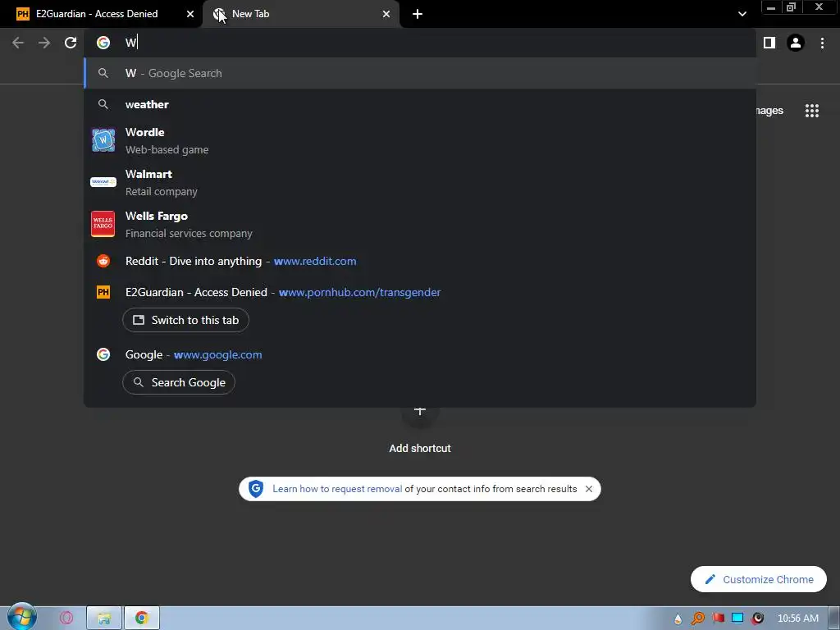Click the PH icon beside the E2Guardian suggestion
This screenshot has width=840, height=630.
click(x=103, y=292)
